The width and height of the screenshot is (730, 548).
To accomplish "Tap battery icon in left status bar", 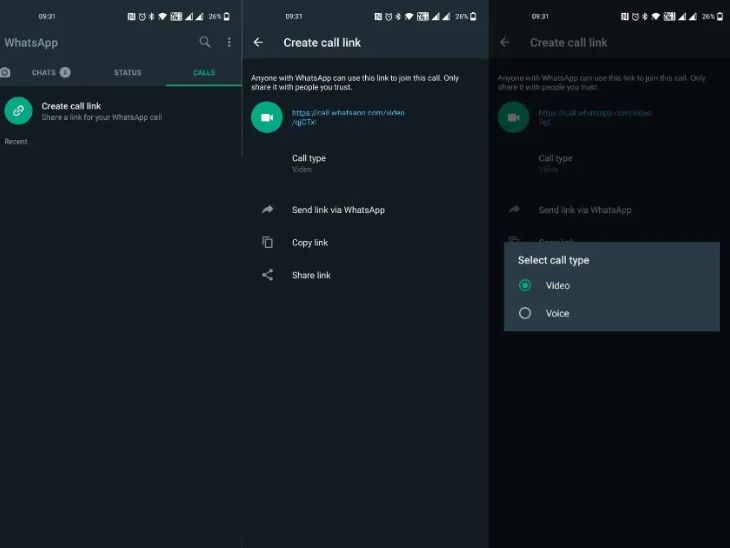I will (x=227, y=16).
